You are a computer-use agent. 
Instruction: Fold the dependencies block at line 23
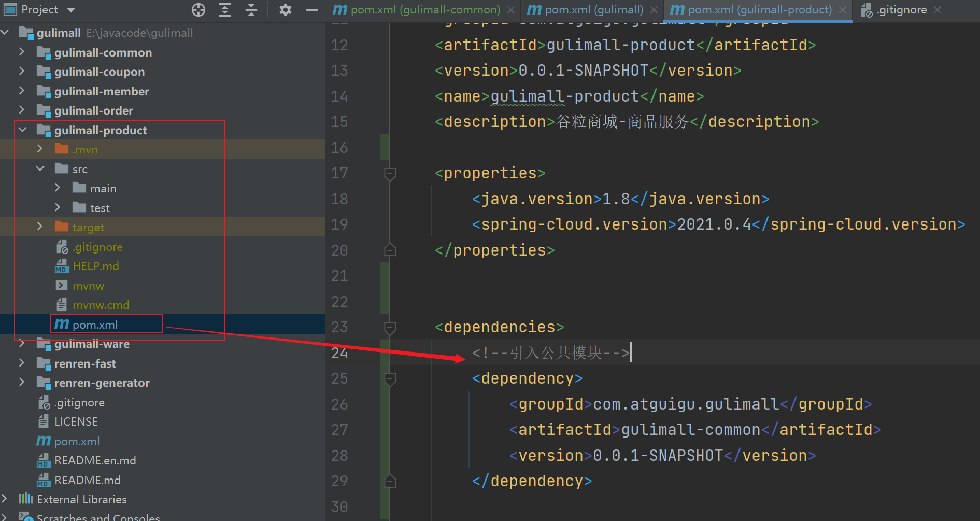390,327
